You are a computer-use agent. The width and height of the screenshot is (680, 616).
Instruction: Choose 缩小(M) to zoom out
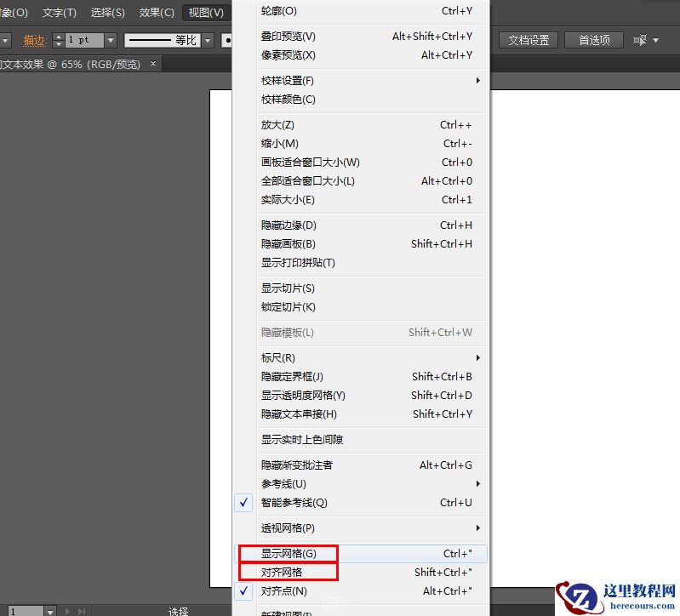click(x=374, y=144)
